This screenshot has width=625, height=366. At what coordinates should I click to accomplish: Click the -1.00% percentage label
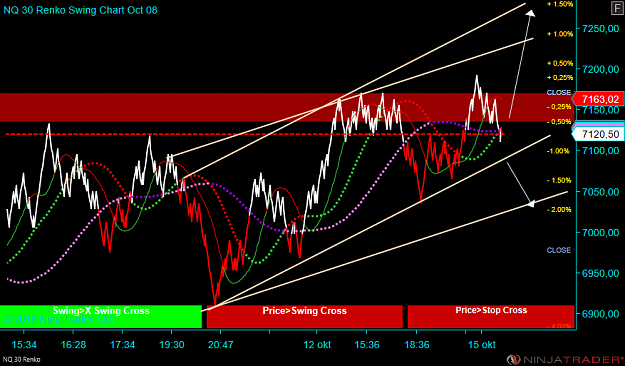tap(559, 151)
